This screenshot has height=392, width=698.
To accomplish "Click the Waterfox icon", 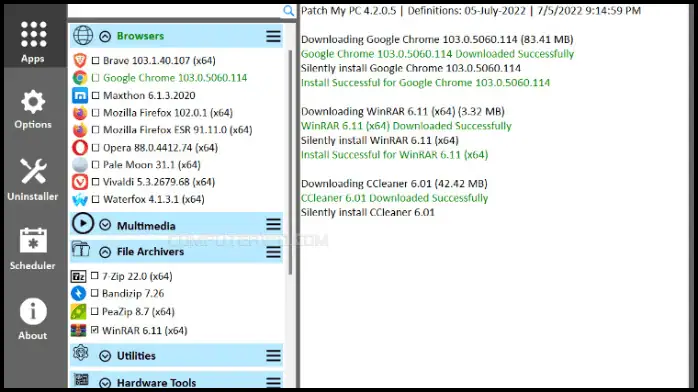I will 80,199.
